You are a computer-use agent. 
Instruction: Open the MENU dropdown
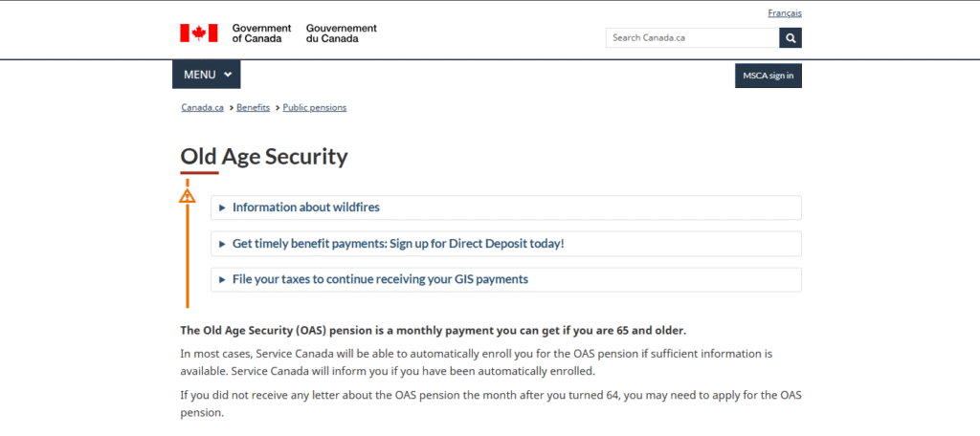[207, 75]
